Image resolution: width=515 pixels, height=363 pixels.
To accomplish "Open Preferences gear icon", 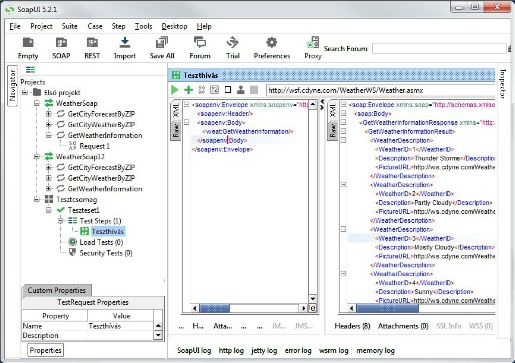I will click(272, 48).
